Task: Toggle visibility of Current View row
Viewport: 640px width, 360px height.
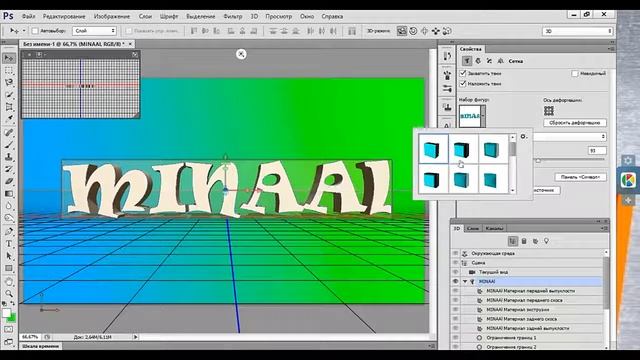Action: click(455, 272)
